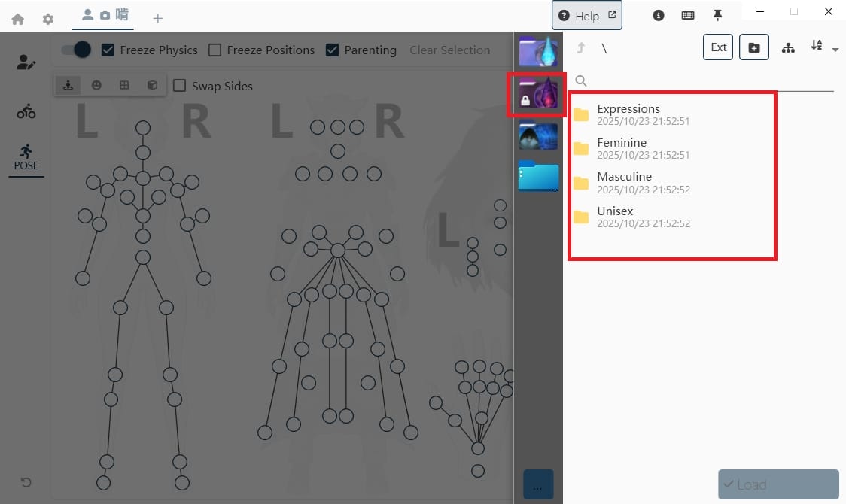Click the undo arrow icon
This screenshot has width=846, height=504.
[x=26, y=482]
